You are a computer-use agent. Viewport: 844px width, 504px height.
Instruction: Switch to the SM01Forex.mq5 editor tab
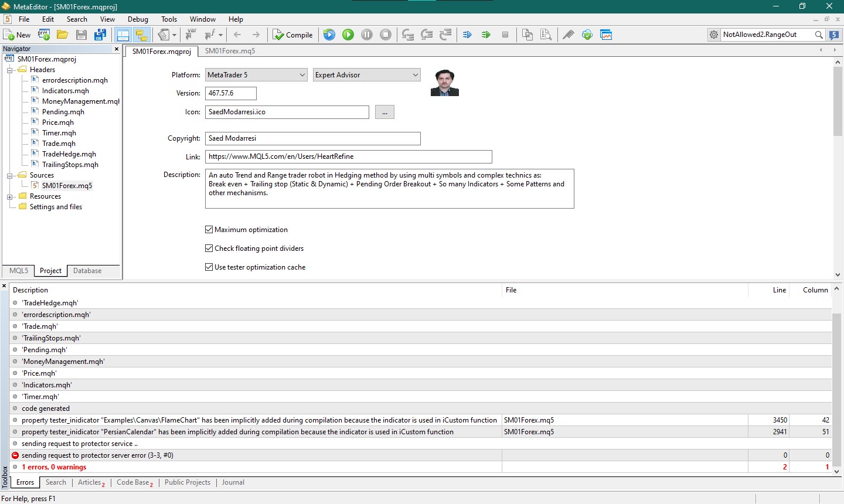click(230, 51)
